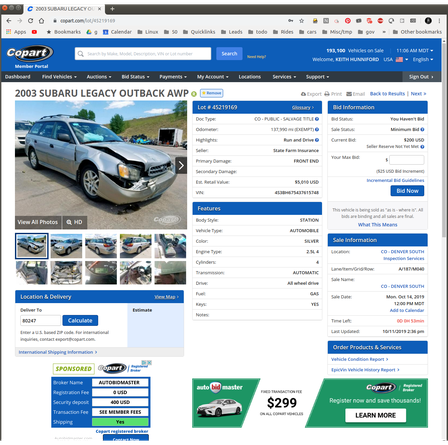The height and width of the screenshot is (445, 448).
Task: Click the Bid Now button
Action: [407, 191]
